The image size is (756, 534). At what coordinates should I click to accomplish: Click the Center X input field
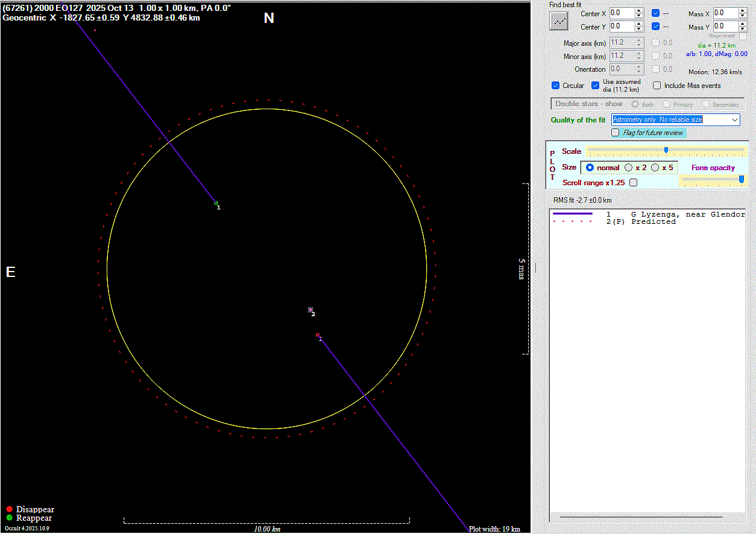pos(621,13)
